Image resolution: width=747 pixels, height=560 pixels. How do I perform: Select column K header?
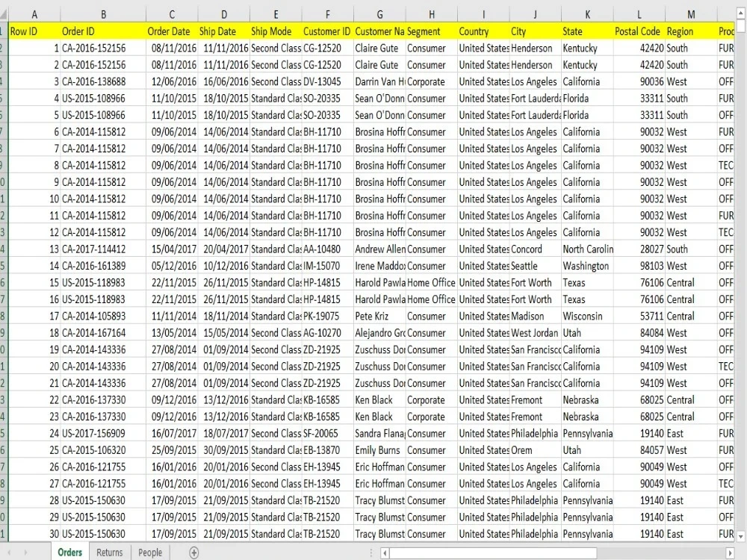[587, 15]
